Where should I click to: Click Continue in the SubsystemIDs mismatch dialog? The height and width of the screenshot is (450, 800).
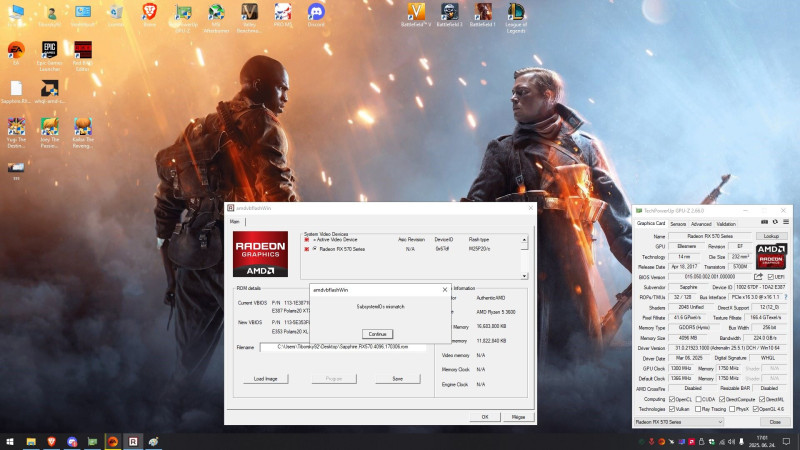(x=377, y=334)
